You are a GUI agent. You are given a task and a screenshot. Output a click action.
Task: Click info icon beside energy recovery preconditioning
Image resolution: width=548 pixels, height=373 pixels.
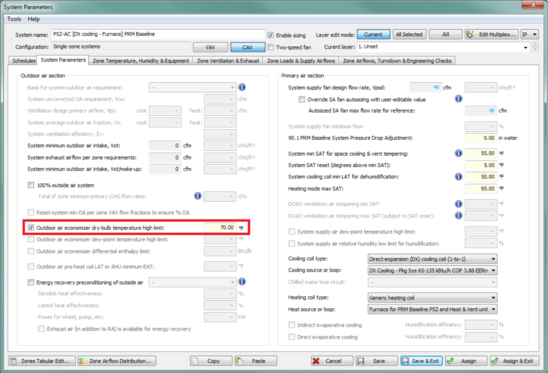point(242,281)
